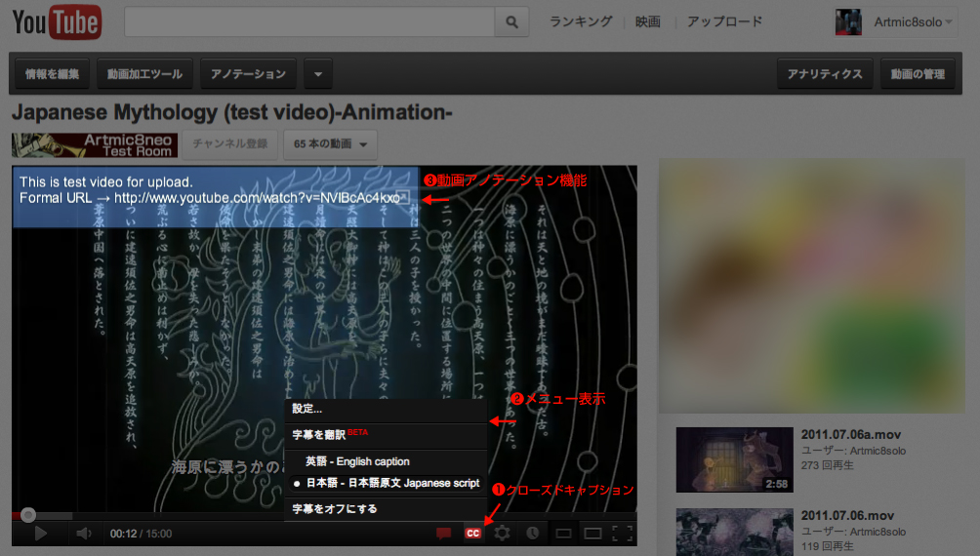
Task: Click the video seek bar
Action: [x=324, y=515]
